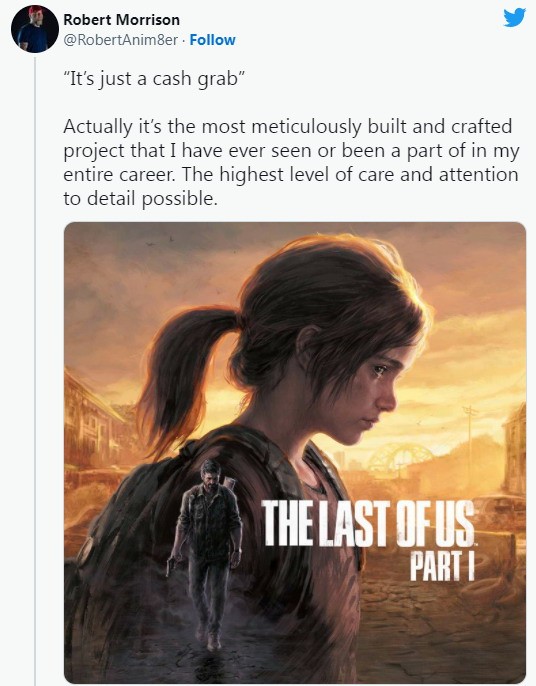The width and height of the screenshot is (536, 686).
Task: Click the "to detail possible." closing line
Action: coord(140,199)
